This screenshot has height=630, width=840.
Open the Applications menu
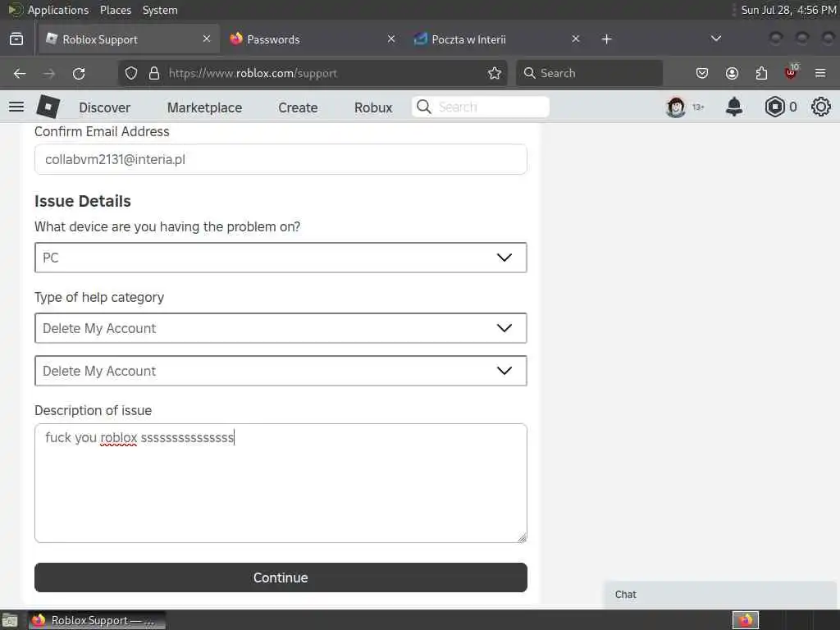tap(58, 10)
